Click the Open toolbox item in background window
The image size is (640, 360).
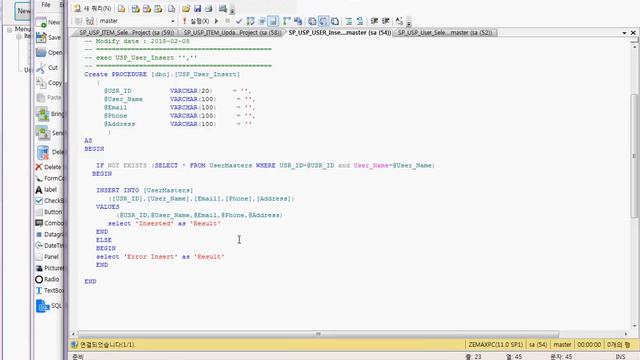(x=49, y=53)
